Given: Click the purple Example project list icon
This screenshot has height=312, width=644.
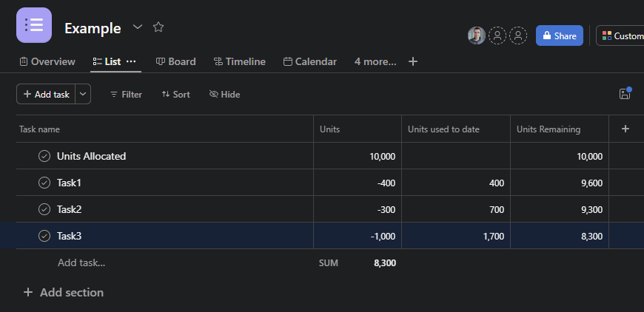Looking at the screenshot, I should pos(34,25).
